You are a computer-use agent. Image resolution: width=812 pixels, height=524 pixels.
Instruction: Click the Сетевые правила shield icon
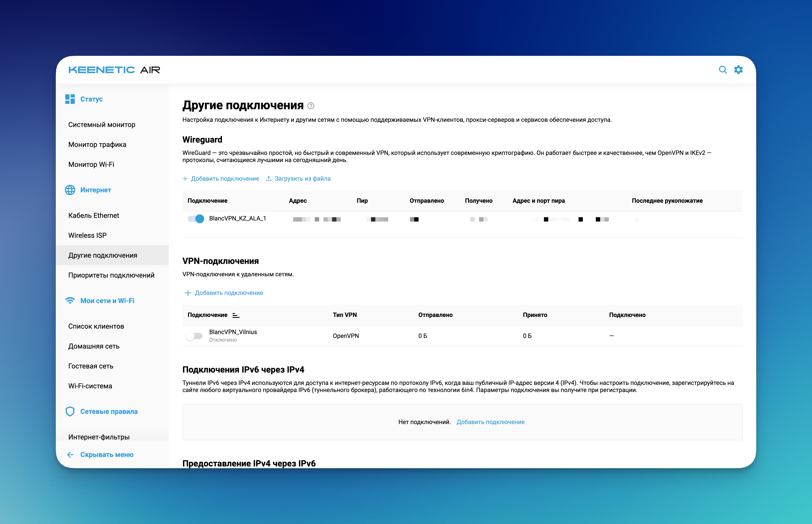[70, 411]
